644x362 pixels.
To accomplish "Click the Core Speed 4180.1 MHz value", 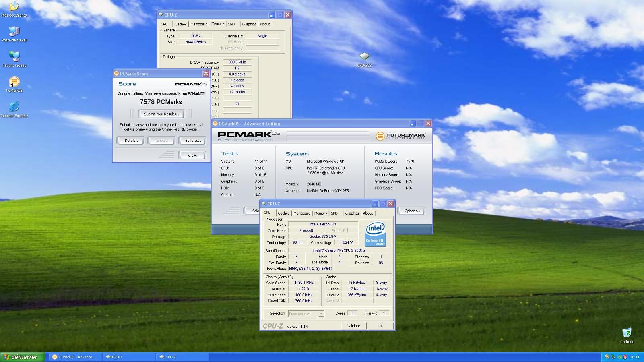I will pyautogui.click(x=303, y=283).
